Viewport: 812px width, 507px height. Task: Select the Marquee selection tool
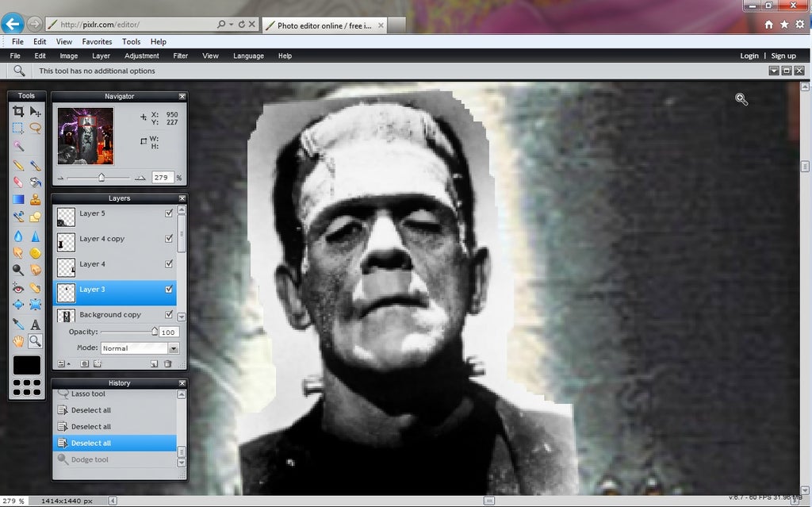(18, 128)
